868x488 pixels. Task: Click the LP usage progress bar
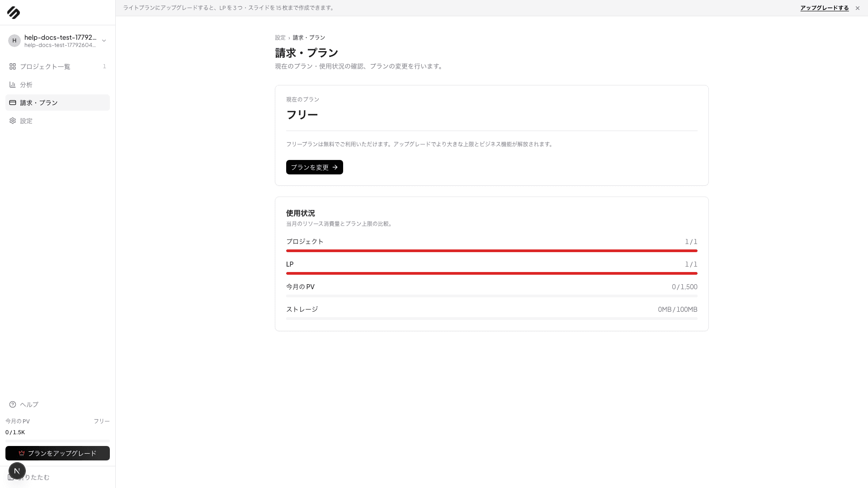(491, 273)
